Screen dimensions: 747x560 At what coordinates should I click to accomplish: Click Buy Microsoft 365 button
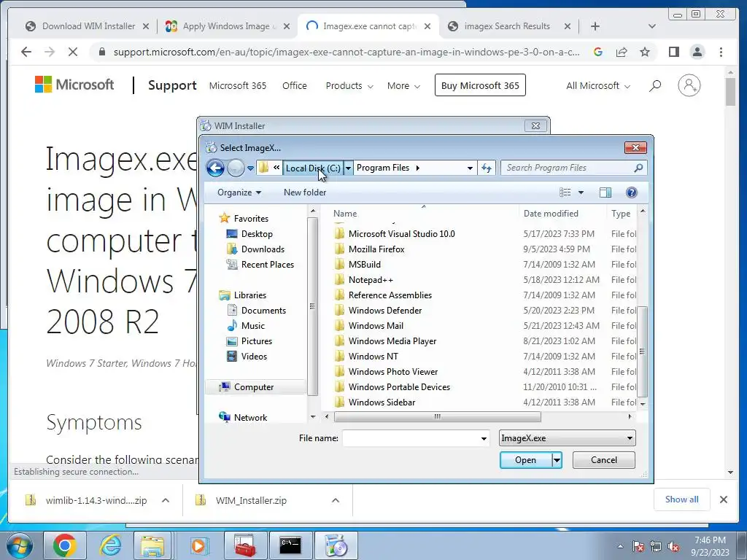tap(480, 85)
